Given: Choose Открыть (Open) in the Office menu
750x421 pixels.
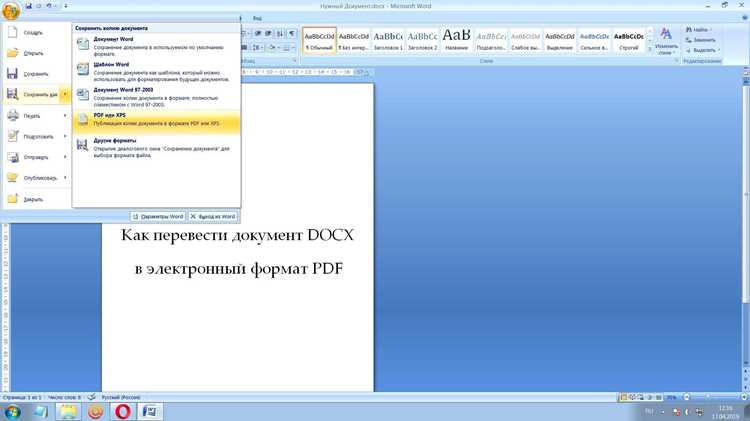Looking at the screenshot, I should pos(36,53).
